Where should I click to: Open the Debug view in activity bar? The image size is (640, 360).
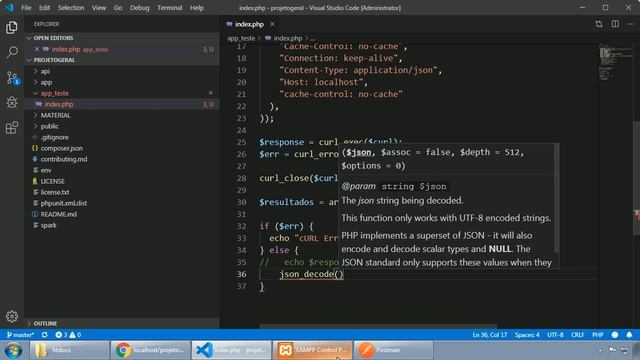tap(12, 102)
